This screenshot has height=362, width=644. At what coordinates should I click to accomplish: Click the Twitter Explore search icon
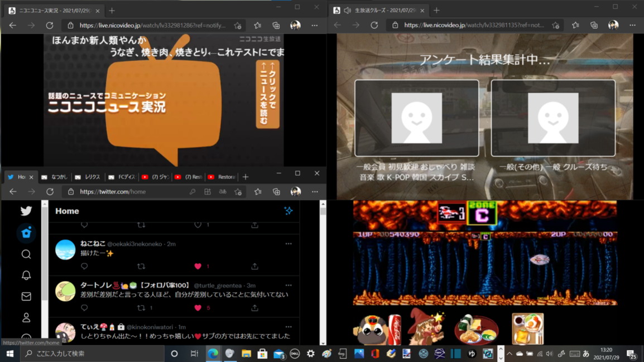tap(26, 254)
